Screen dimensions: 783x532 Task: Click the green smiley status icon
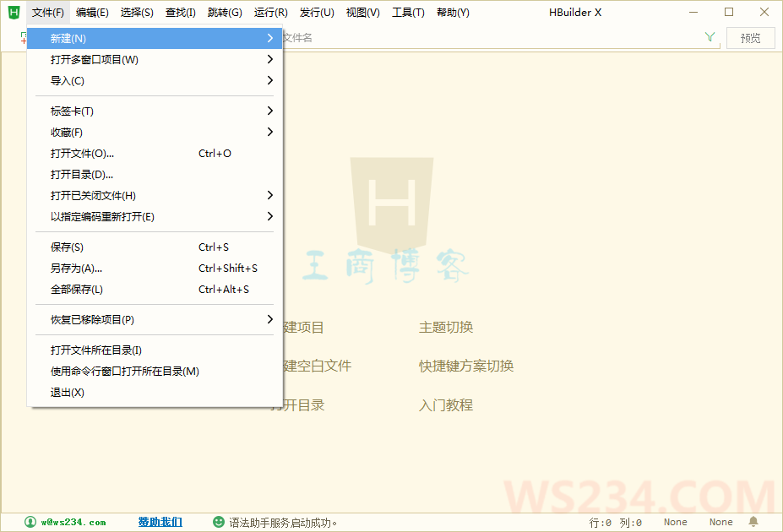click(218, 522)
